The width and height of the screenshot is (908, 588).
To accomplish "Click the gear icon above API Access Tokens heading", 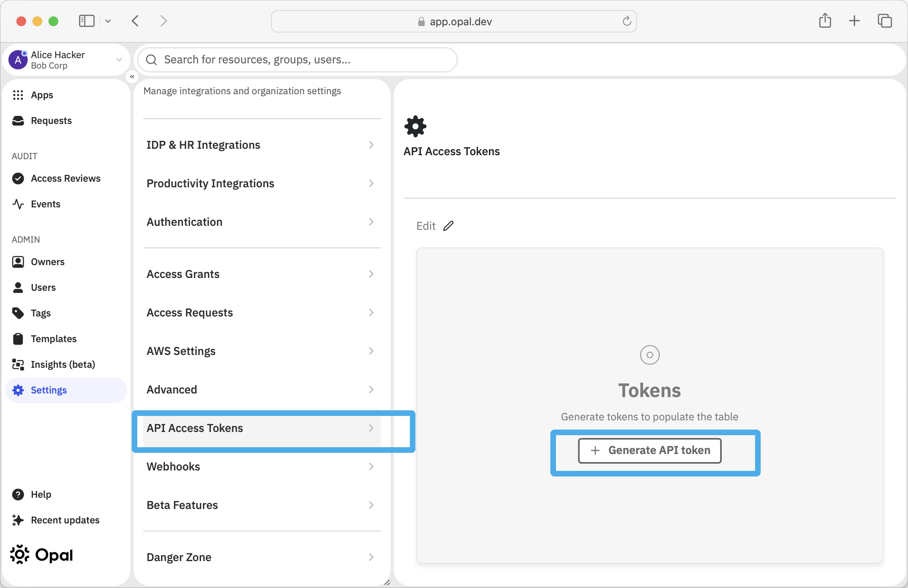I will (x=415, y=126).
